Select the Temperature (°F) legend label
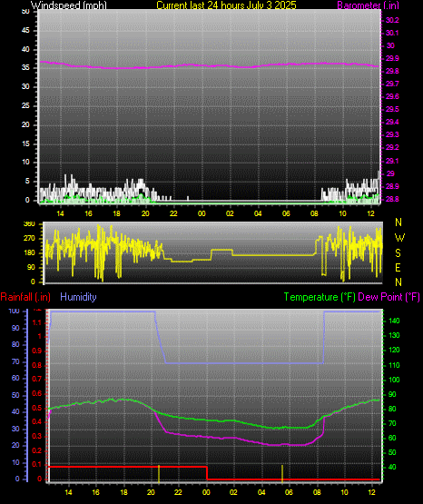Viewport: 423px width, 504px height. (x=320, y=297)
